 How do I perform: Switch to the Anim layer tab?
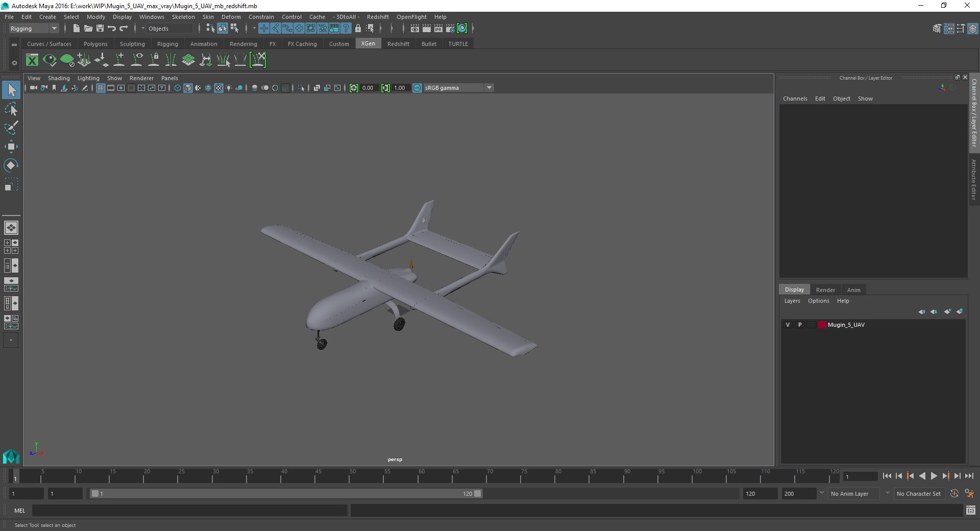pos(853,289)
